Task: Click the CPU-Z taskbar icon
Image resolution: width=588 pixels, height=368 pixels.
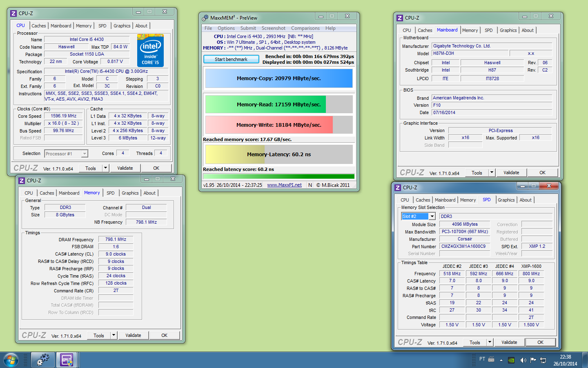Action: tap(67, 360)
